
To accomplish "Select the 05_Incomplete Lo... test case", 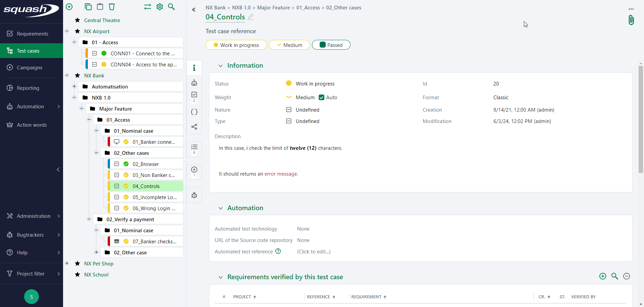I will (154, 197).
